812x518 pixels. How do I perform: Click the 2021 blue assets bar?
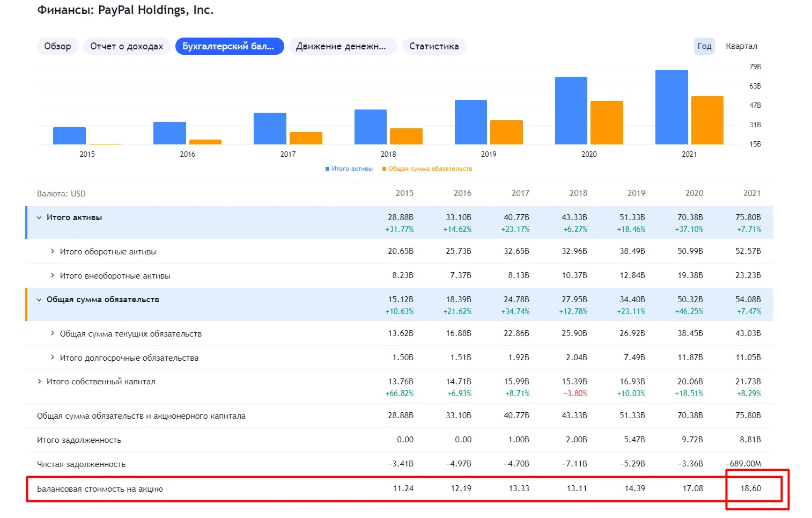[x=671, y=107]
